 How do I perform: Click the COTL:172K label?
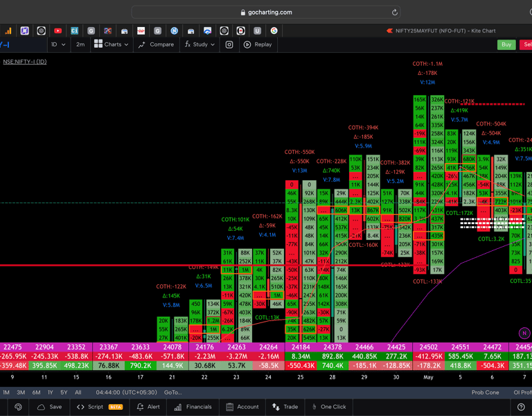tap(459, 213)
